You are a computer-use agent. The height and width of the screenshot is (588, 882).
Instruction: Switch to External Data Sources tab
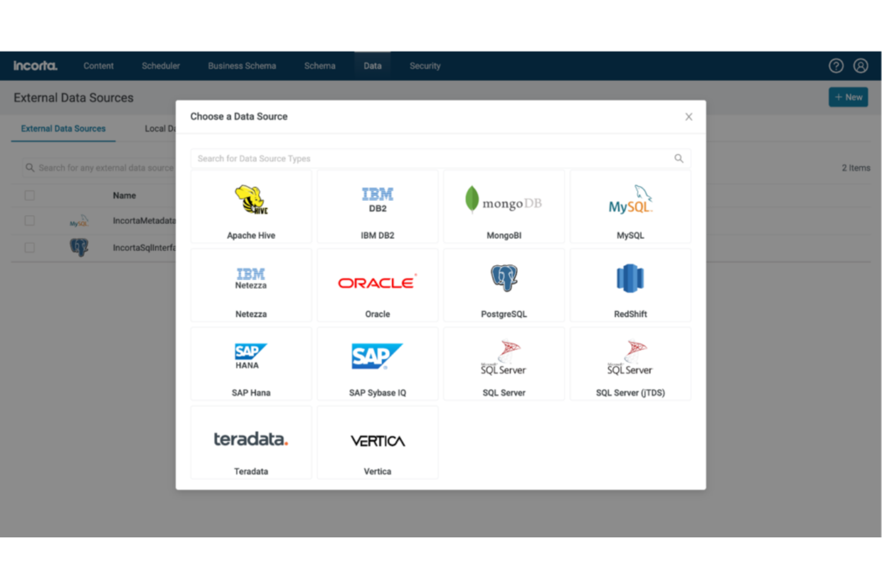coord(63,129)
